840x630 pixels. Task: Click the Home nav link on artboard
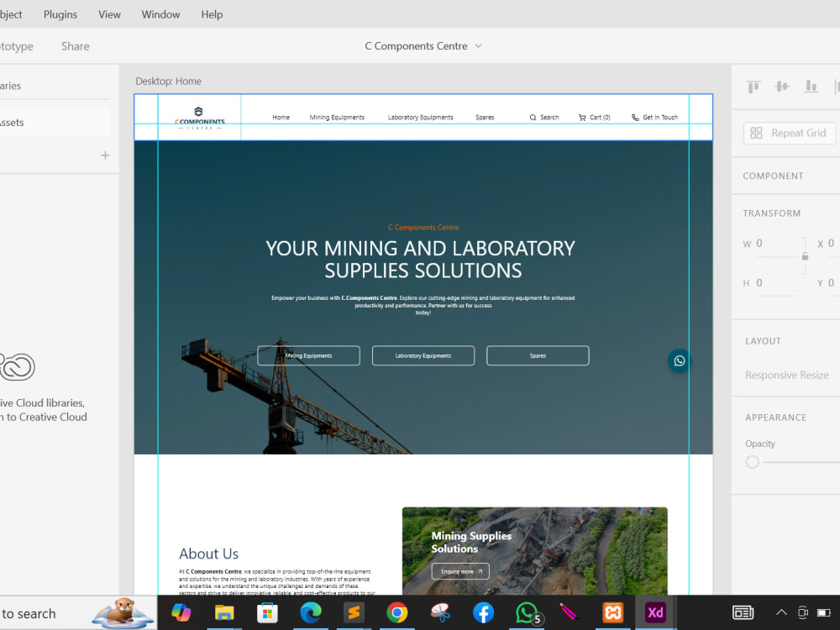pos(281,118)
